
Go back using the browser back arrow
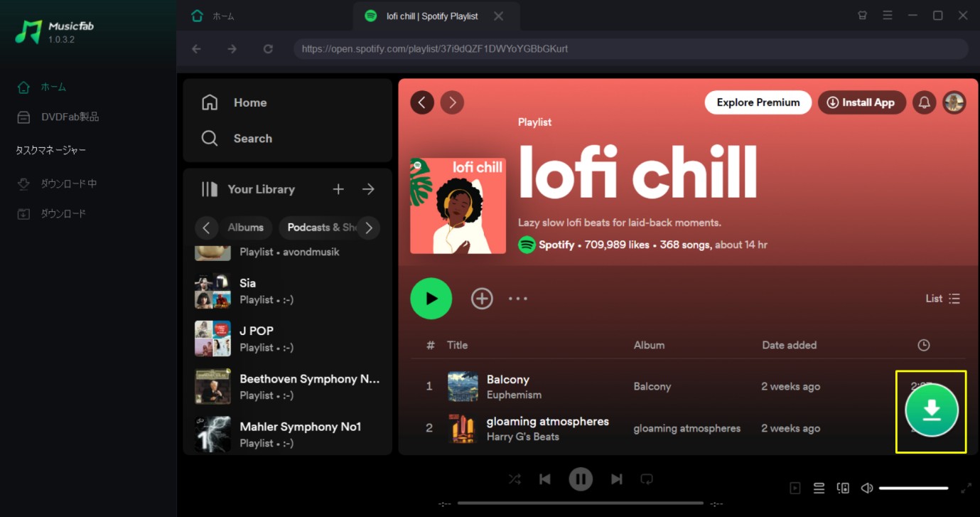point(197,48)
